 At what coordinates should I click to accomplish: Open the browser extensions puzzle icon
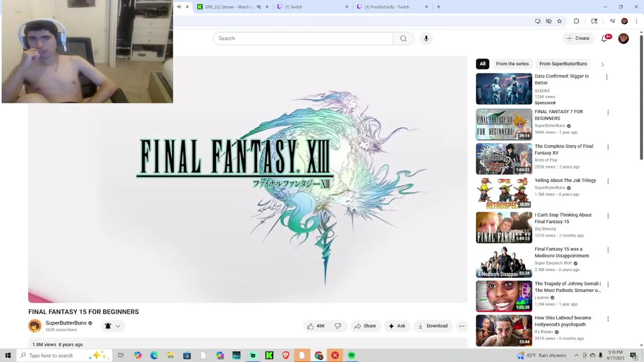(577, 21)
